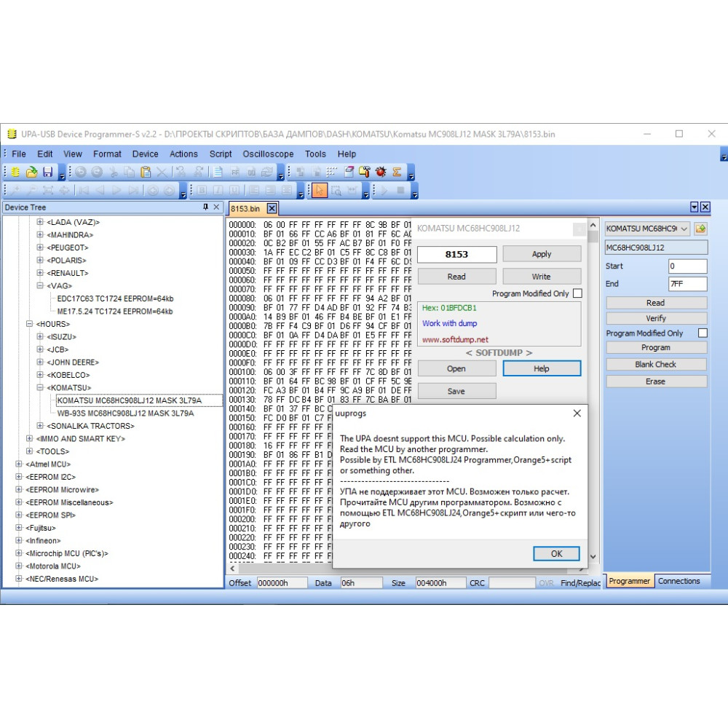This screenshot has width=728, height=728.
Task: Click the Erase button
Action: (656, 381)
